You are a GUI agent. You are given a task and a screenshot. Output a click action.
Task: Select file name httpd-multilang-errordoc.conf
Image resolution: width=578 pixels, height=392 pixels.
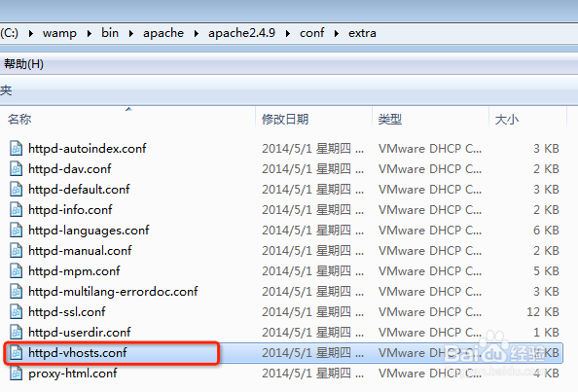tap(113, 292)
